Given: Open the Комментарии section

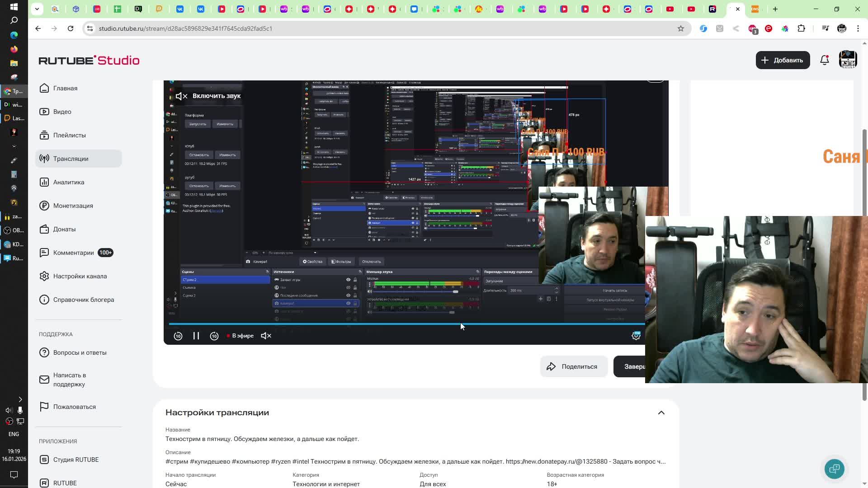Looking at the screenshot, I should [x=73, y=253].
